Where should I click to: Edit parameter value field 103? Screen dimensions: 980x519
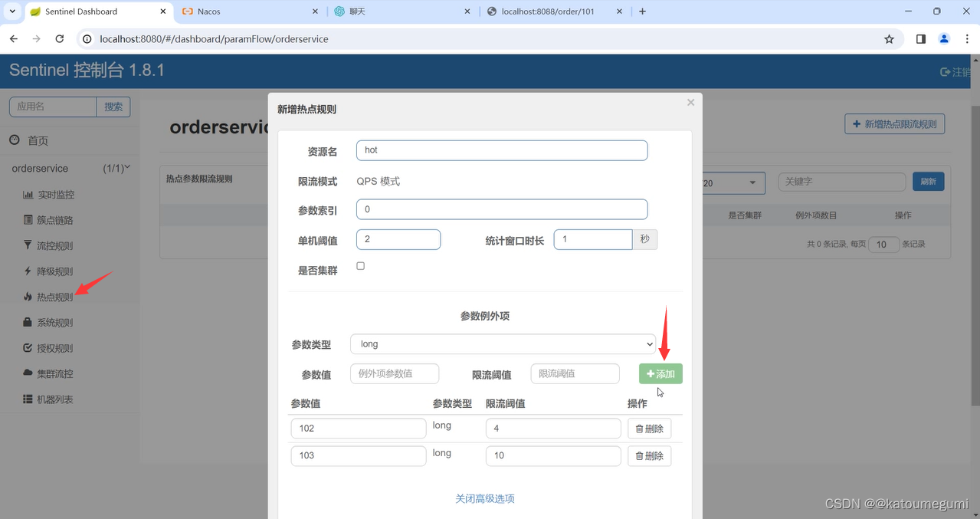coord(359,455)
